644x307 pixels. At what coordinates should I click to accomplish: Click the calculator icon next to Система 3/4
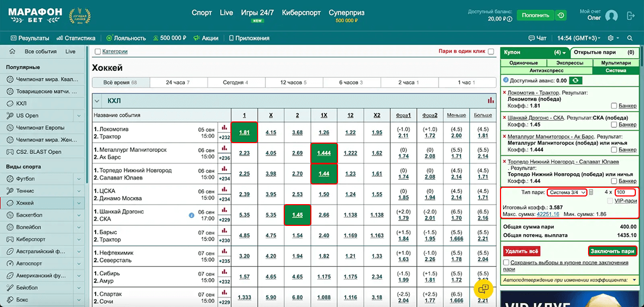pyautogui.click(x=591, y=192)
